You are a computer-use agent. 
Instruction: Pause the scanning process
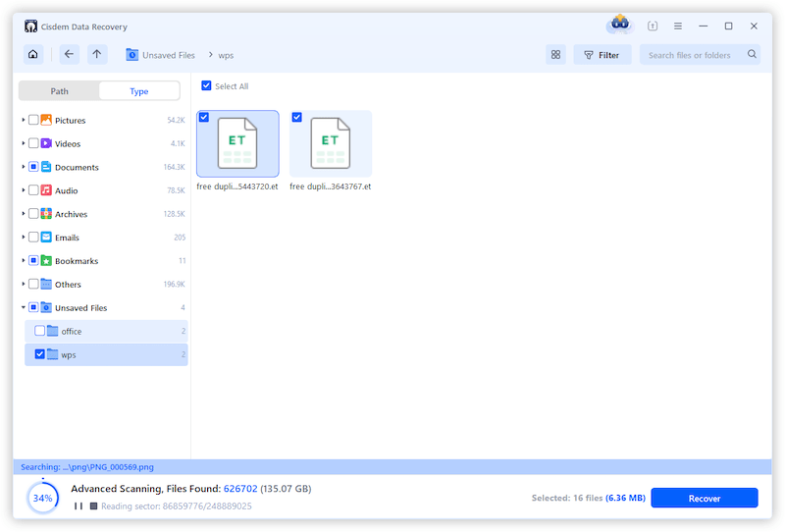point(78,505)
